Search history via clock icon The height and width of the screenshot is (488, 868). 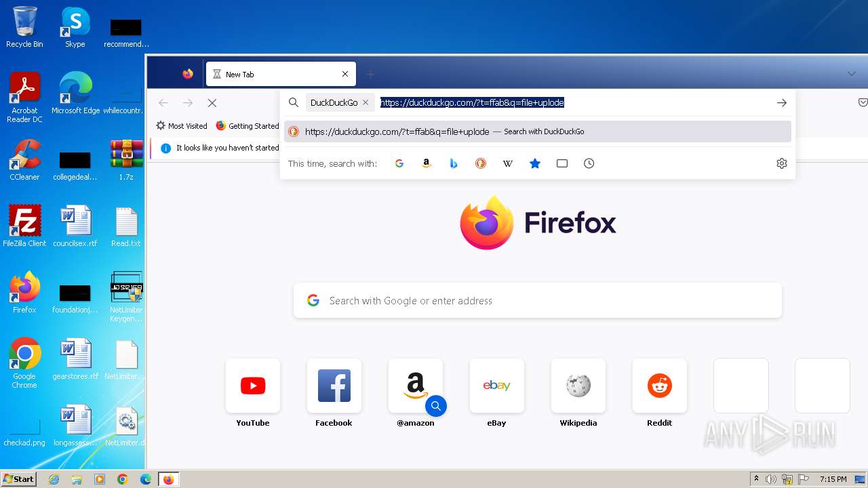[589, 163]
